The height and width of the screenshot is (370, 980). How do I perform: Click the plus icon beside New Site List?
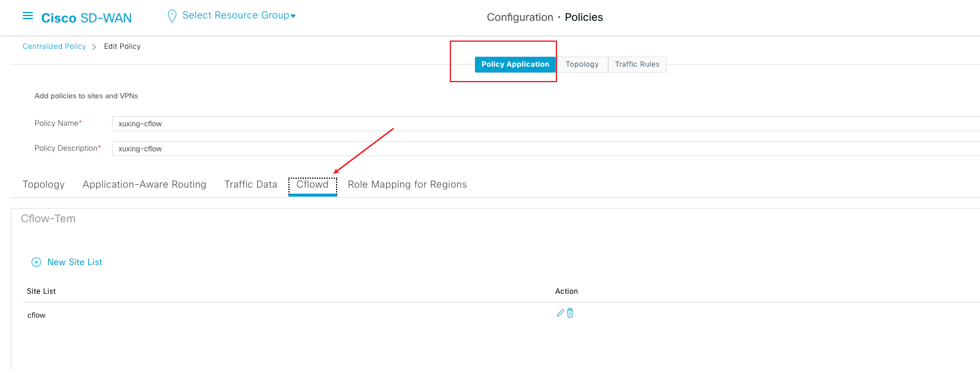(x=36, y=262)
